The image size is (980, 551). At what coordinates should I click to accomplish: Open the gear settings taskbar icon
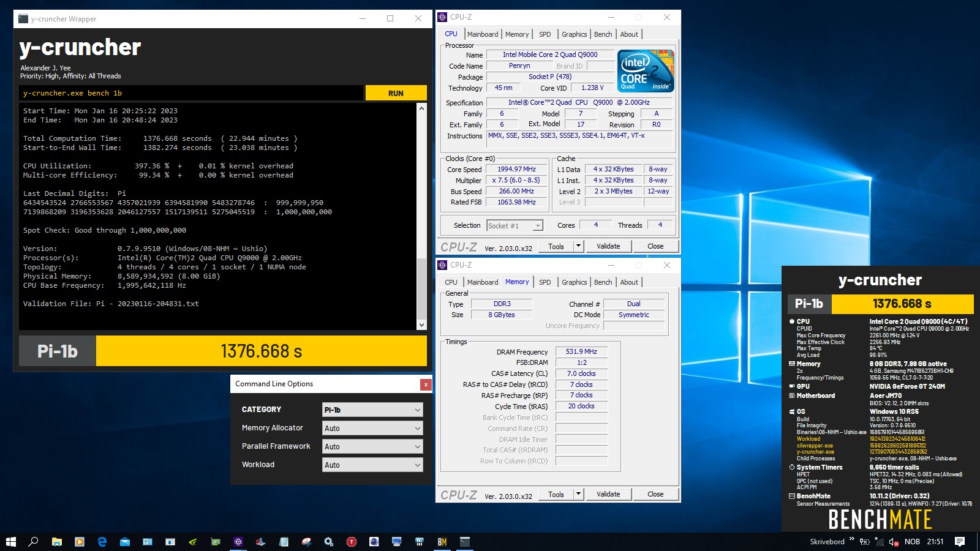329,542
